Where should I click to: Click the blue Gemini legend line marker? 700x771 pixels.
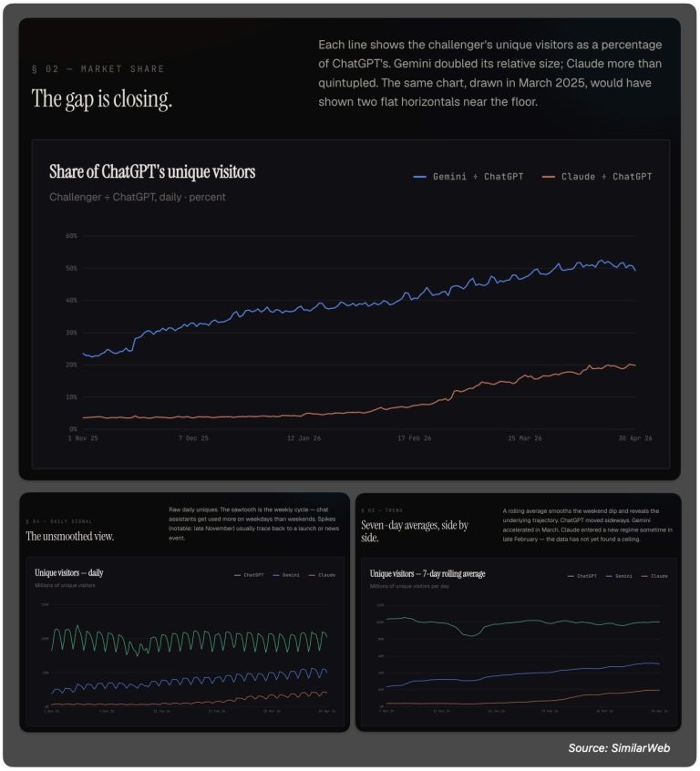click(419, 177)
